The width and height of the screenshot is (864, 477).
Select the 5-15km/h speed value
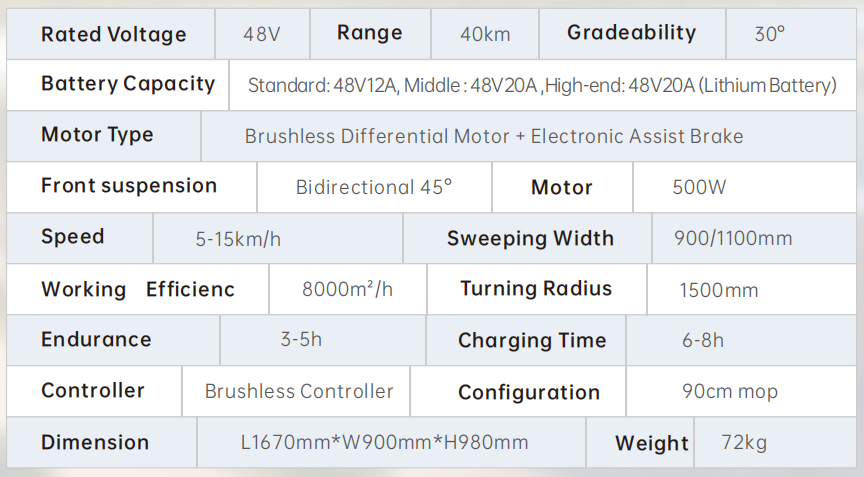238,239
